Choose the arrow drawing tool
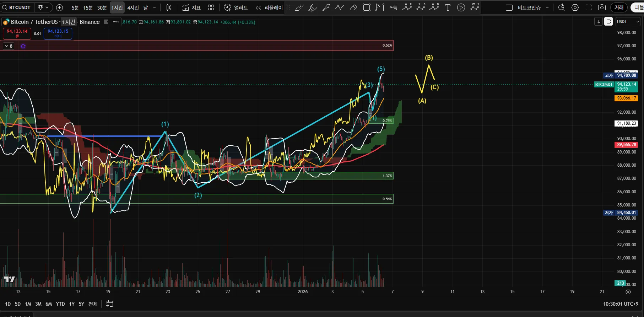644x317 pixels. (326, 7)
